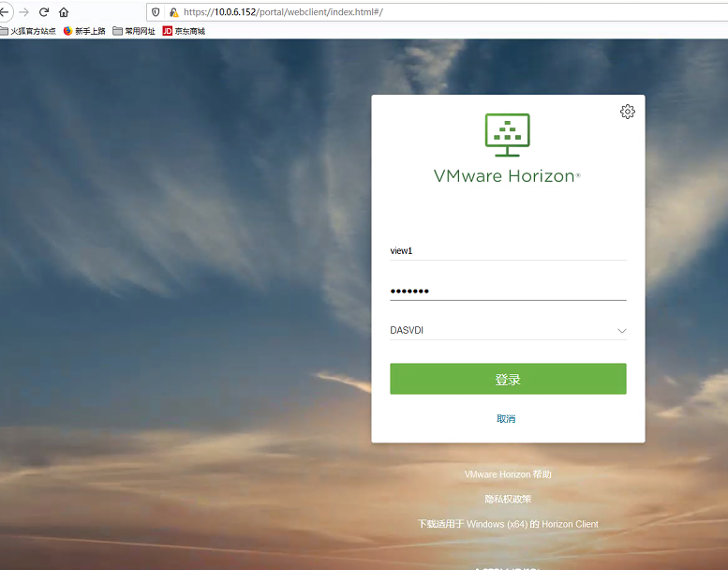
Task: Download Horizon Client for Windows (x64) link
Action: (508, 524)
